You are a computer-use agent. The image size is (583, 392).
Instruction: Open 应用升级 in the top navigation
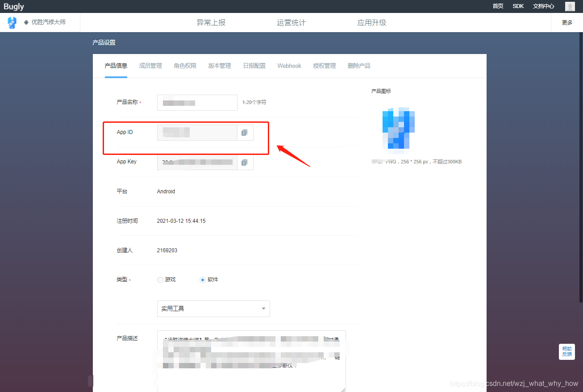(372, 22)
